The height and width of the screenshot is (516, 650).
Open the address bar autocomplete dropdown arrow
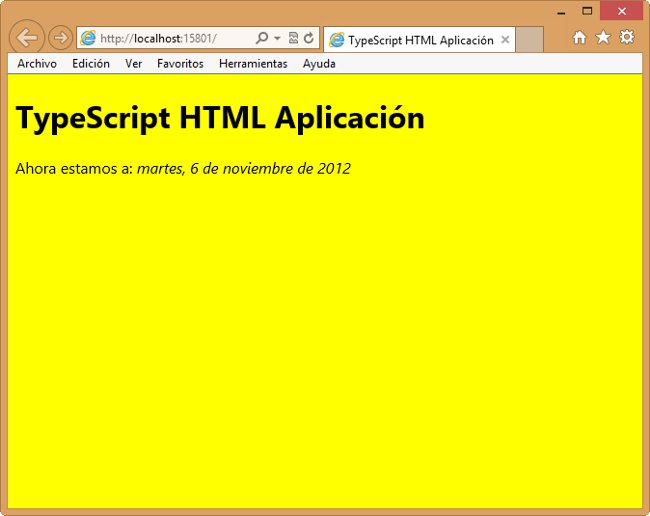point(277,38)
